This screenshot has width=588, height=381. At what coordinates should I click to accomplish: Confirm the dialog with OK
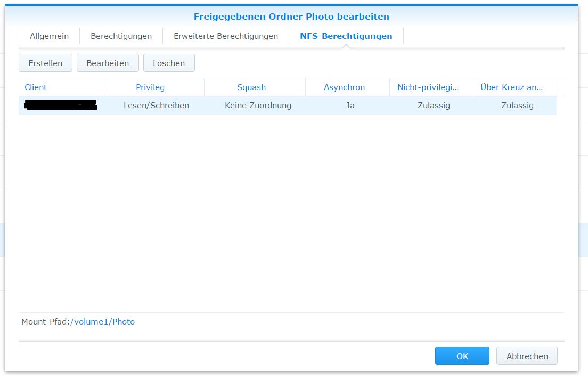pos(462,356)
